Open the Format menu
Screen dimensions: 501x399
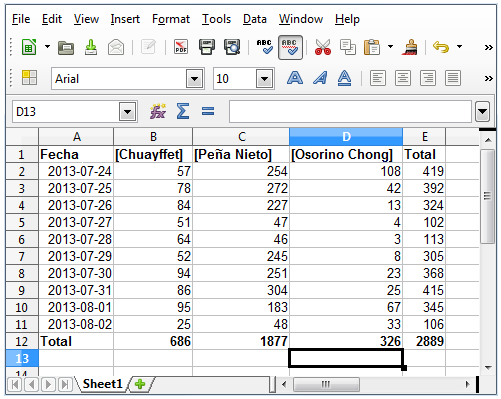[171, 19]
